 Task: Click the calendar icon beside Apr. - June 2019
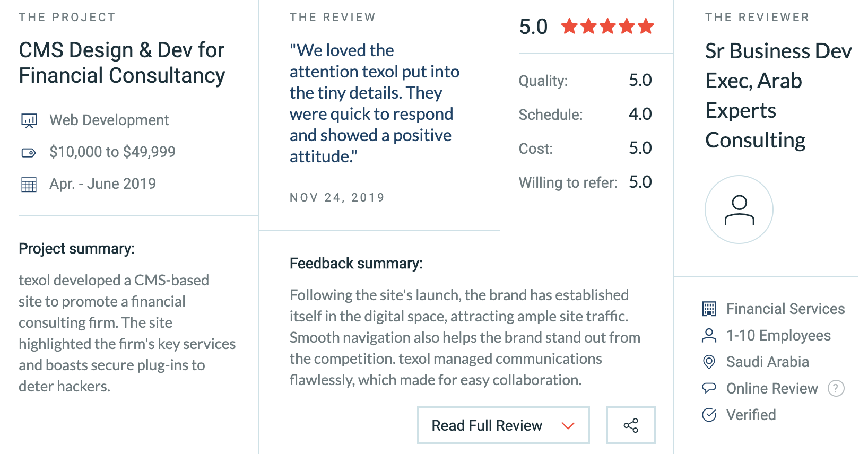29,185
